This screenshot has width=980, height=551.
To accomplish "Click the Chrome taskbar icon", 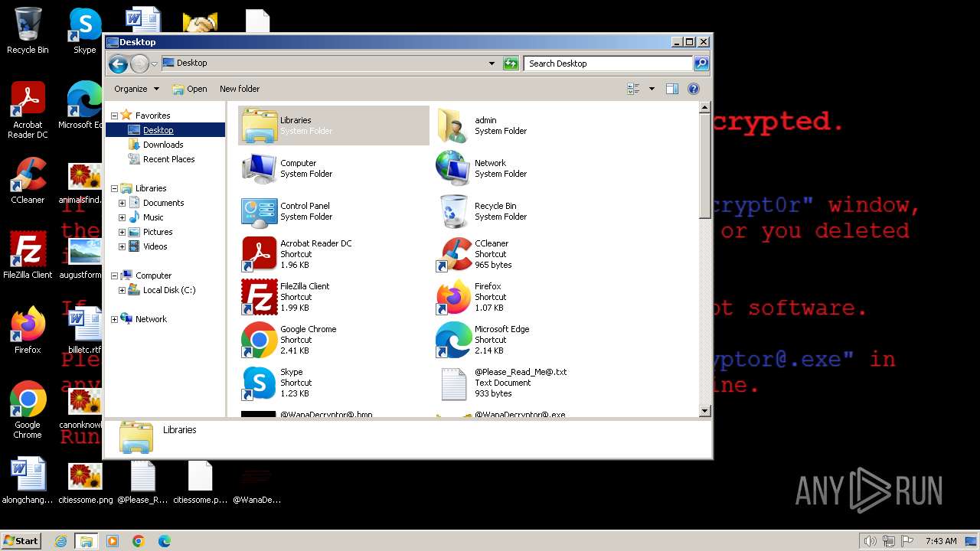I will pos(139,541).
